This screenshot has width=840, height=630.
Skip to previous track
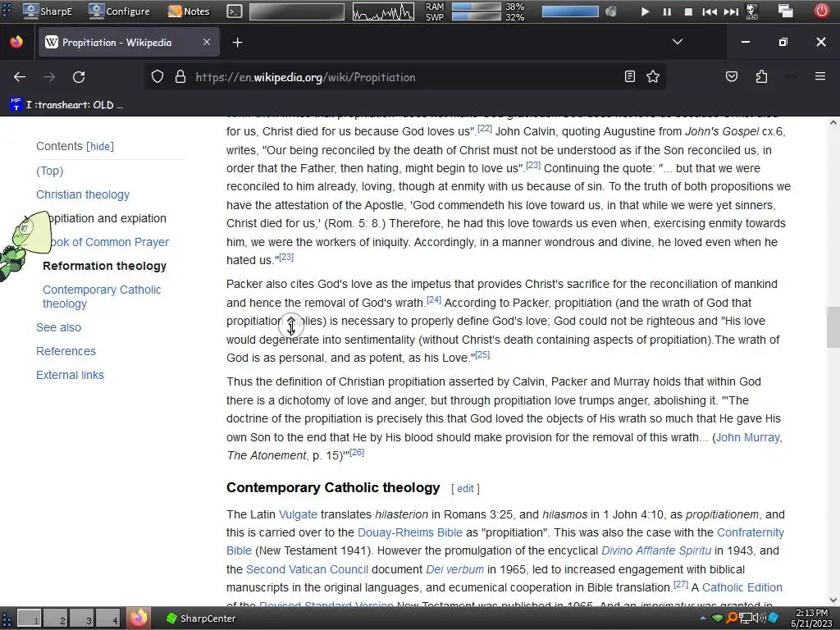pos(710,11)
